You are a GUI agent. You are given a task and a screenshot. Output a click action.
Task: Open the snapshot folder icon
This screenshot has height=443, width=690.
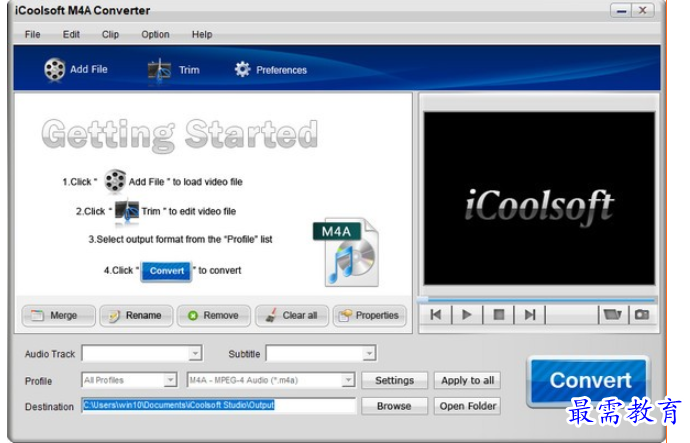coord(613,315)
